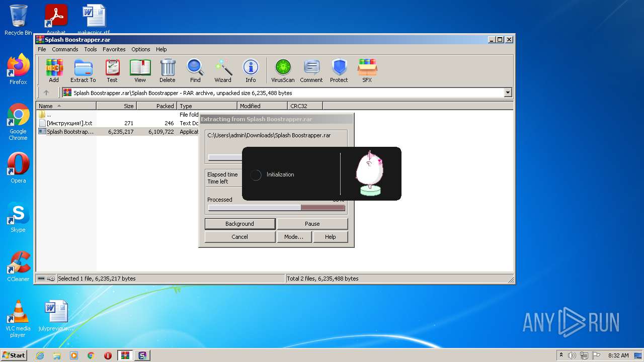Sort by the Modified column header

[x=262, y=106]
